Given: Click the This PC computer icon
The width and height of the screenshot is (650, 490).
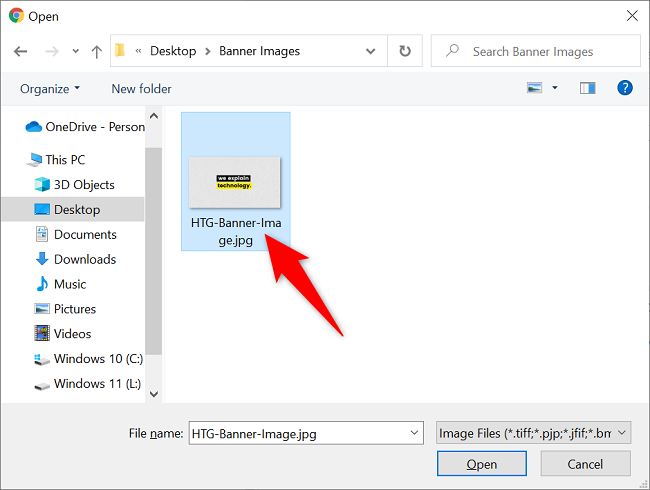Looking at the screenshot, I should pyautogui.click(x=35, y=160).
